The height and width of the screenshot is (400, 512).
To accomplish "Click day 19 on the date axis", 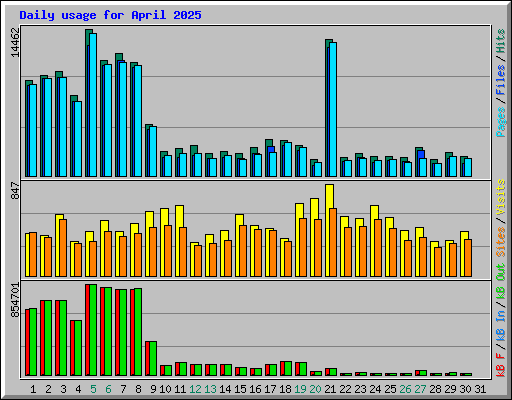I will pos(300,389).
